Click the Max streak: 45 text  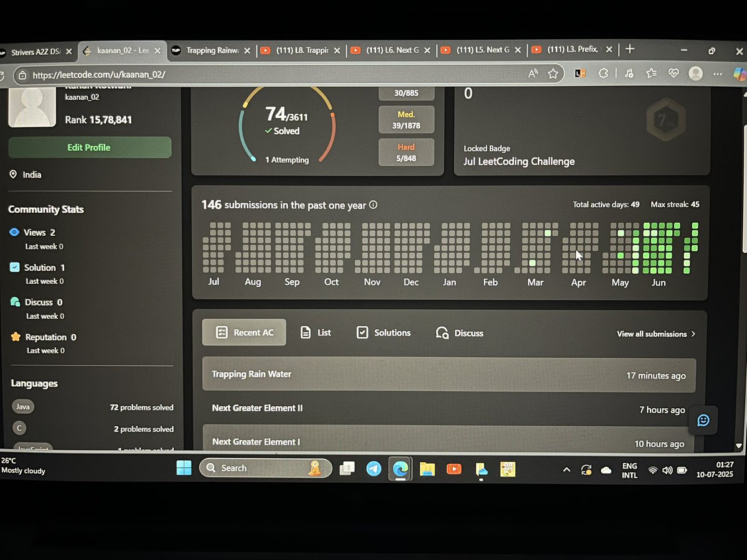675,204
